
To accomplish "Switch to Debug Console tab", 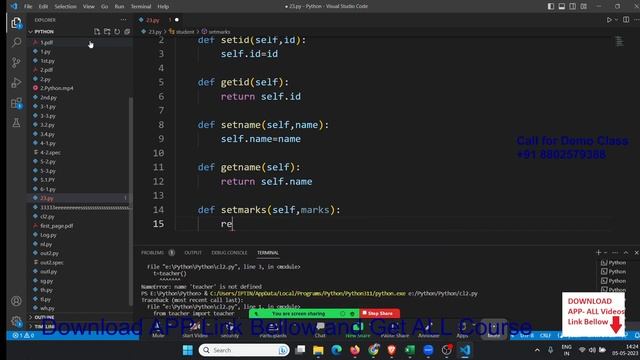I will click(x=229, y=253).
